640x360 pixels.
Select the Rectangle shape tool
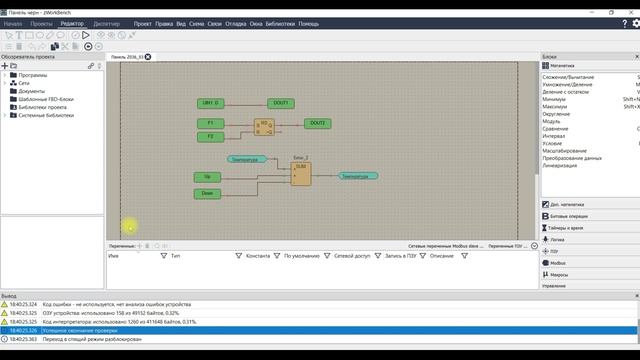coord(29,36)
